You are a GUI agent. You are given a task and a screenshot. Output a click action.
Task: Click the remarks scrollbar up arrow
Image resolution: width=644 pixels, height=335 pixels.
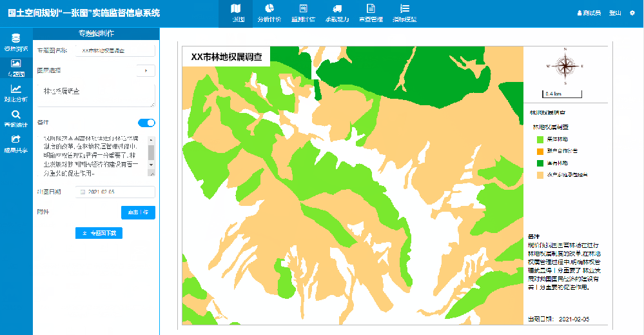(x=151, y=140)
